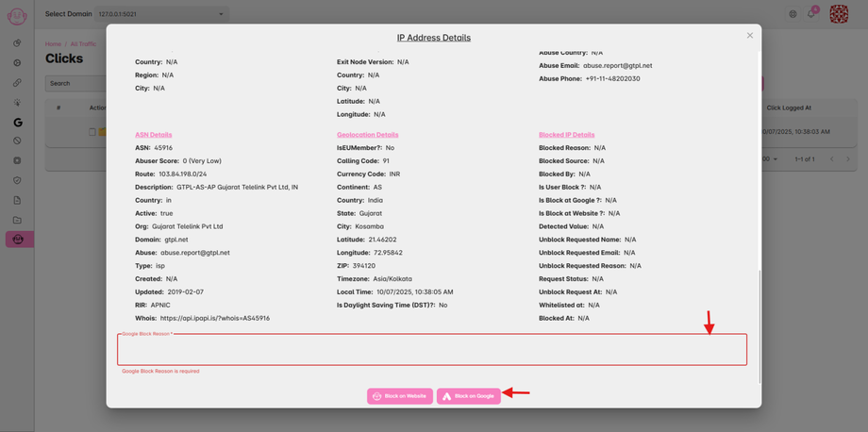This screenshot has width=868, height=432.
Task: Click the Abuse Phone +91-11-48202030 value
Action: (613, 78)
